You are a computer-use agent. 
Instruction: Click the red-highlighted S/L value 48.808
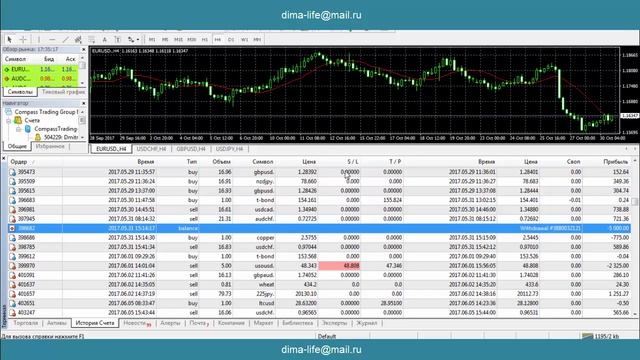coord(339,266)
